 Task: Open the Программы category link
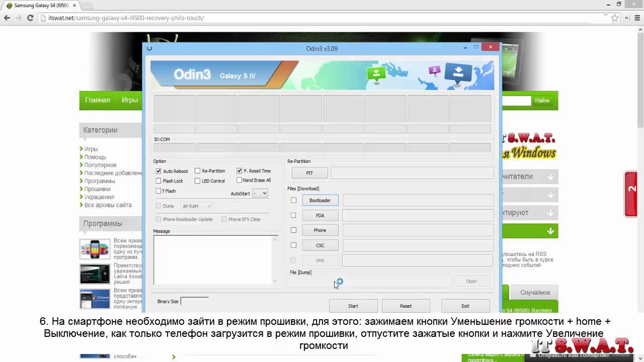[100, 181]
